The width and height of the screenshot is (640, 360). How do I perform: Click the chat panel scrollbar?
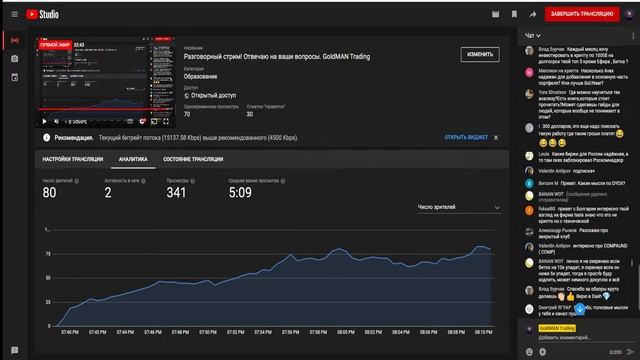click(x=638, y=286)
